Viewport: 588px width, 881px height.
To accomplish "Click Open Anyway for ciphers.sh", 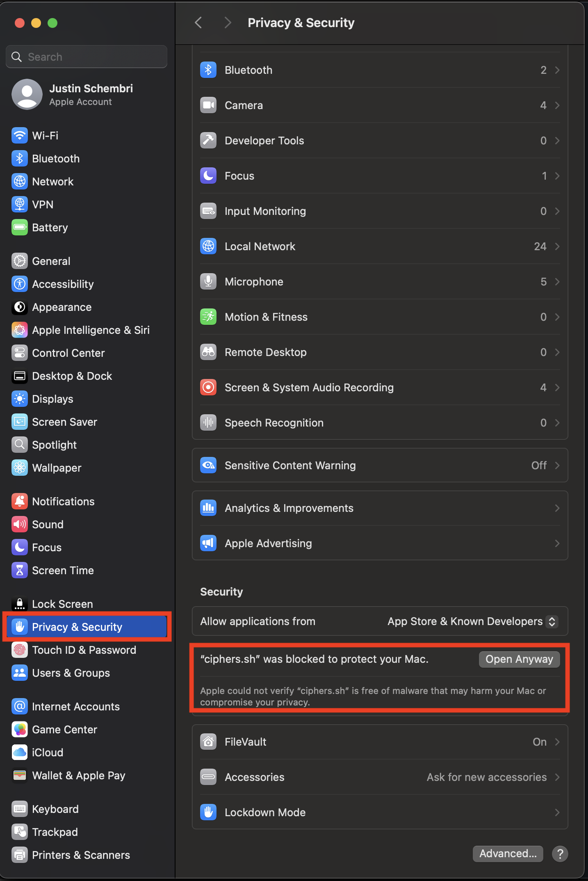I will click(x=519, y=659).
